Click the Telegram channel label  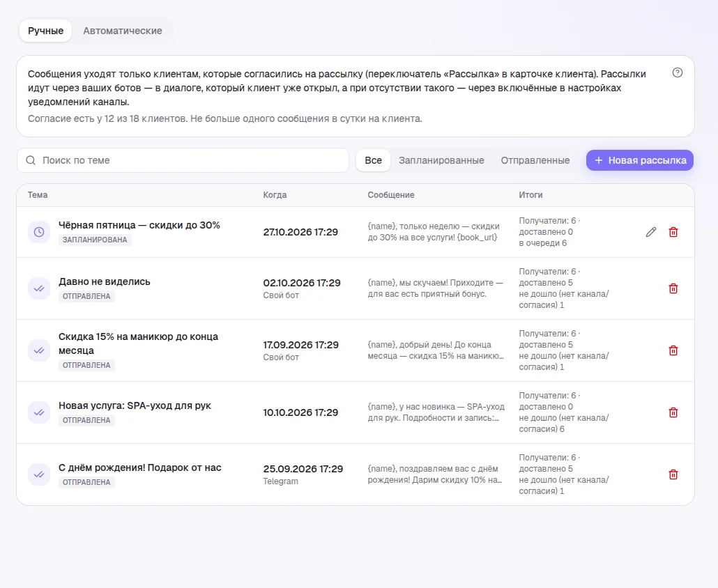[281, 481]
